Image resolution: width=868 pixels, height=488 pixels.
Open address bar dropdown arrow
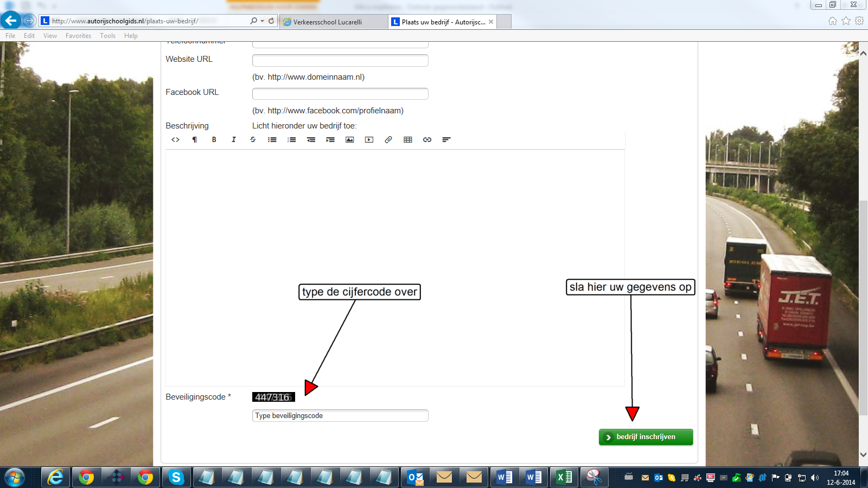[263, 21]
